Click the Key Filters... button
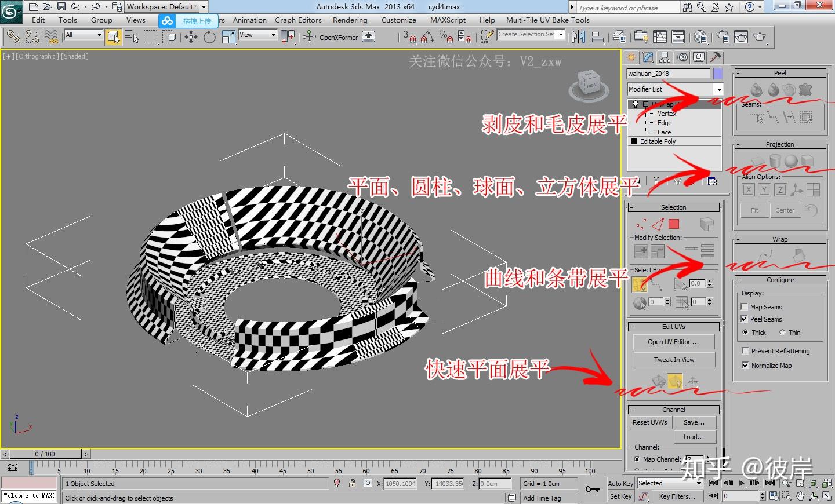Viewport: 835px width, 504px height. click(x=677, y=496)
